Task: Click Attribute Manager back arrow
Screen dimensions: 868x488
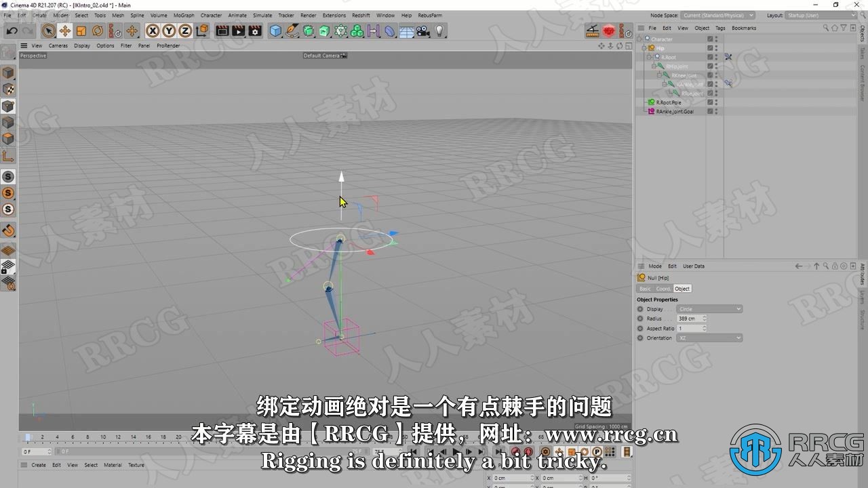Action: pos(798,266)
